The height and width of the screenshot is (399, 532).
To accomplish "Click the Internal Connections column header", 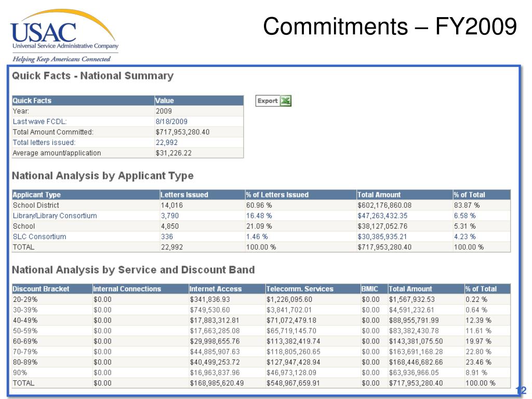I will (x=140, y=289).
